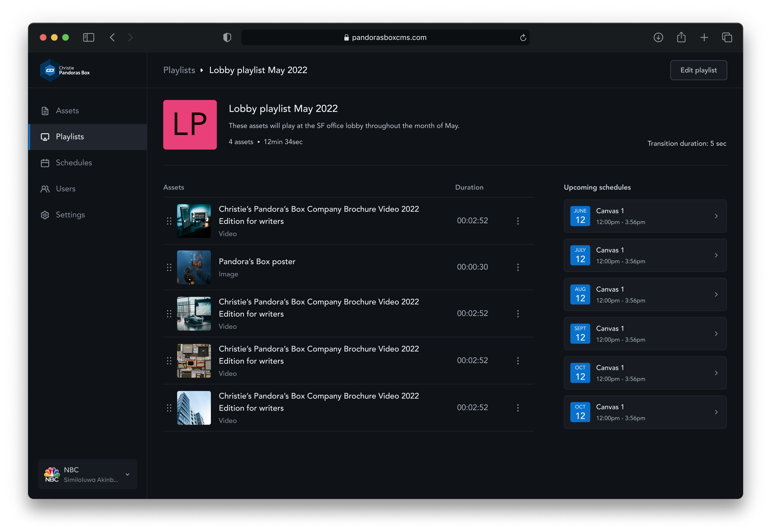The width and height of the screenshot is (771, 532).
Task: Open the AUG 12 Canvas 1 schedule chevron
Action: click(x=716, y=295)
